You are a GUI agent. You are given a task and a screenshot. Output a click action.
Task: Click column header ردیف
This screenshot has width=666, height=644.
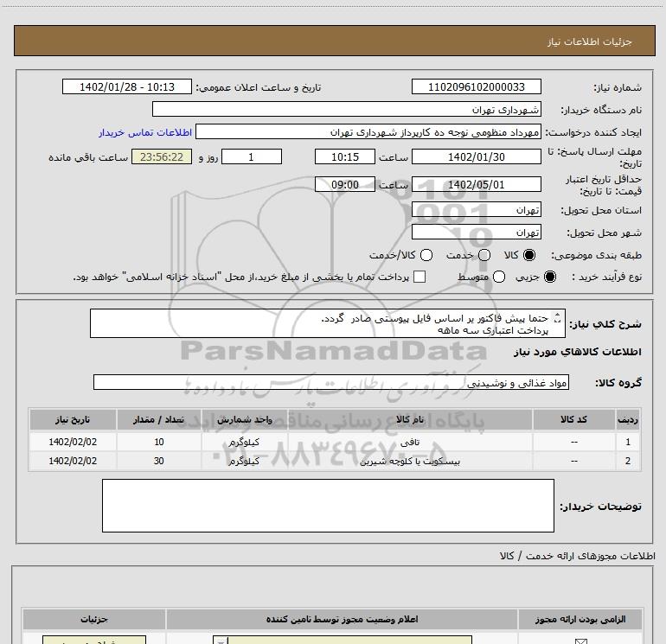[x=627, y=419]
